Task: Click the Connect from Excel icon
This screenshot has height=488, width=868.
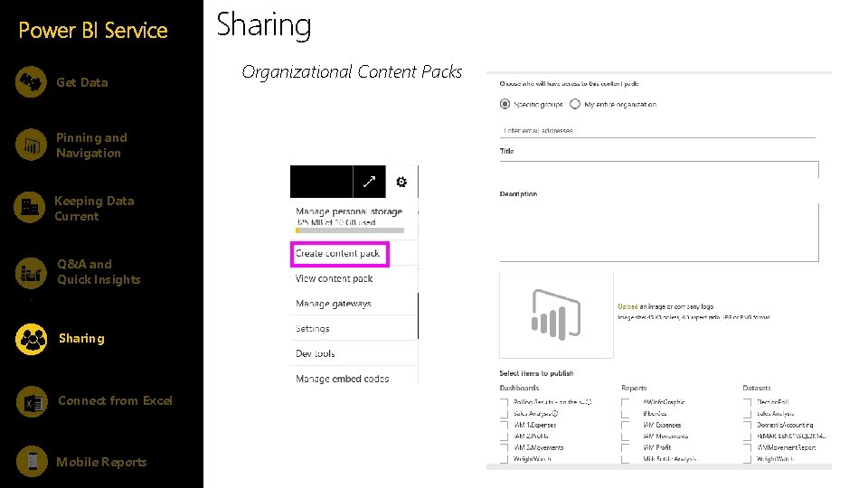Action: click(x=33, y=401)
